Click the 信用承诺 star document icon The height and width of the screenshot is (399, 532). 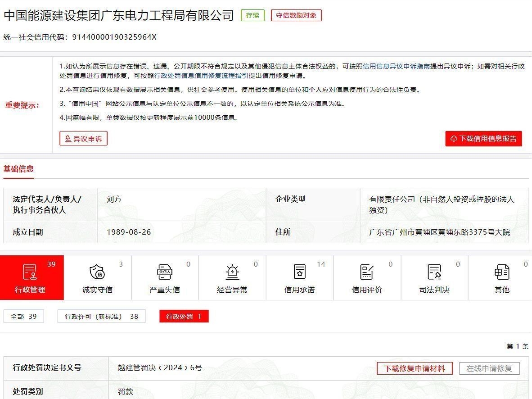(300, 272)
